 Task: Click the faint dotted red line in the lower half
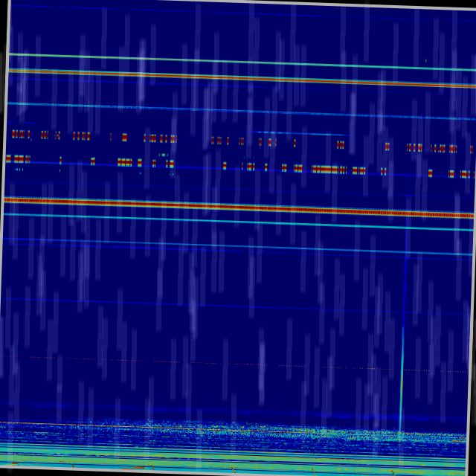click(x=223, y=364)
